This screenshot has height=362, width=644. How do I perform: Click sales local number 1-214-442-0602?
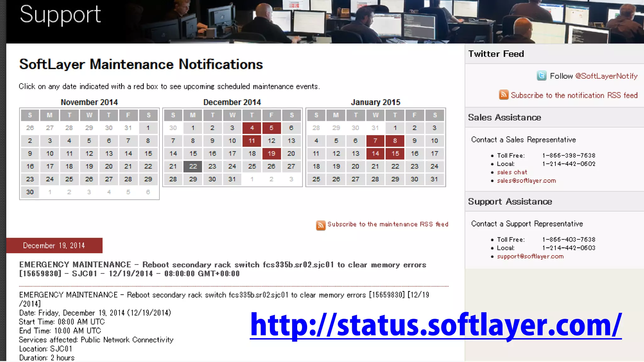569,164
